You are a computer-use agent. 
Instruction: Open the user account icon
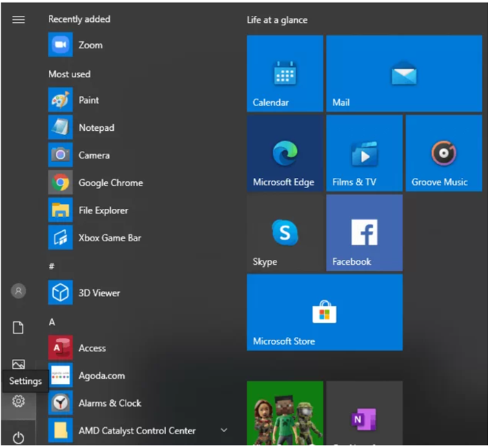point(19,291)
